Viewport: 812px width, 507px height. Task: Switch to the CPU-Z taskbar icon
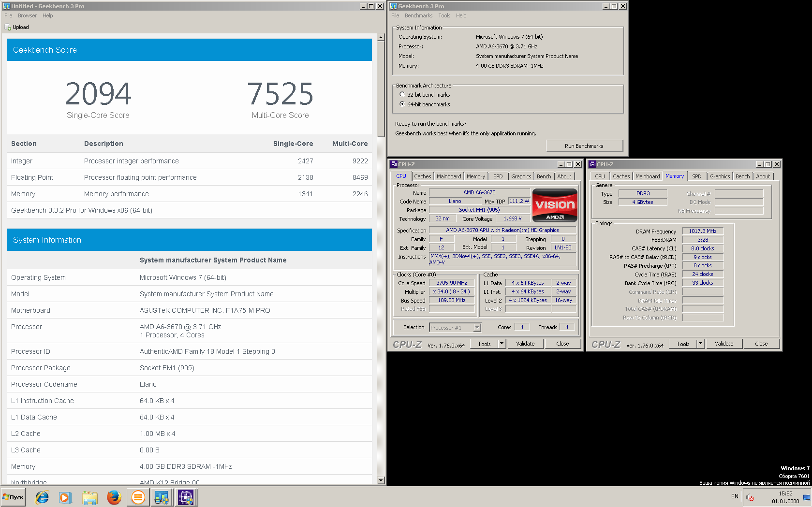(186, 497)
